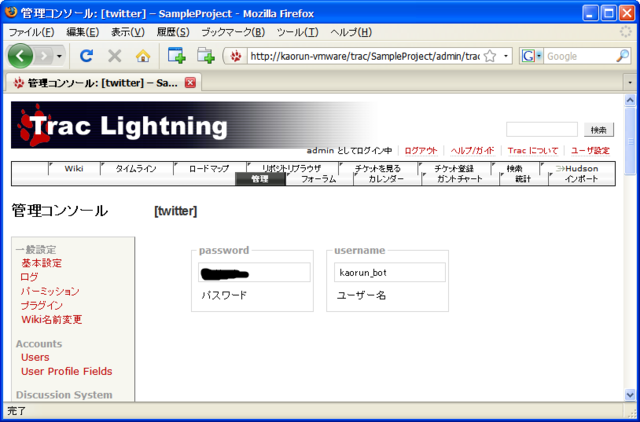Click the URL address field
Viewport: 640px width, 422px height.
(364, 56)
